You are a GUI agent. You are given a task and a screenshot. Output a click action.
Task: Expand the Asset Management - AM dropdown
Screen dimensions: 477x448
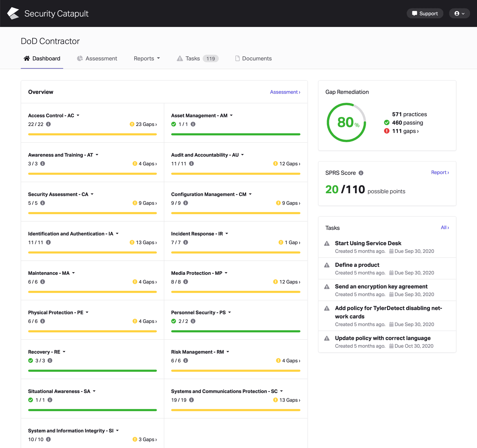[231, 115]
